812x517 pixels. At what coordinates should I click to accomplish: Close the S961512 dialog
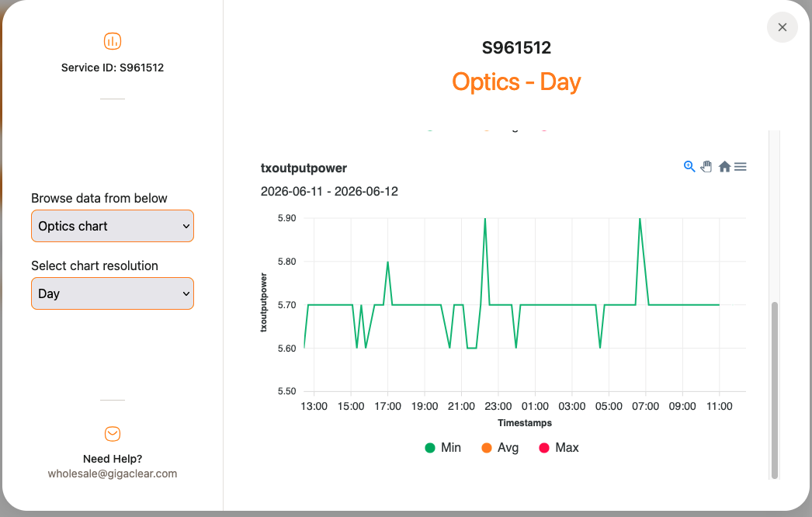[782, 27]
